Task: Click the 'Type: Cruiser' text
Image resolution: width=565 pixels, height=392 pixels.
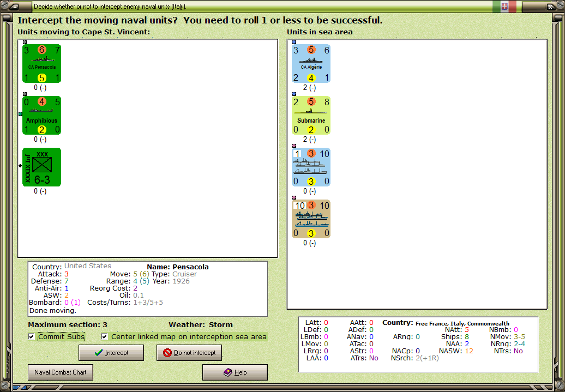Action: tap(174, 274)
